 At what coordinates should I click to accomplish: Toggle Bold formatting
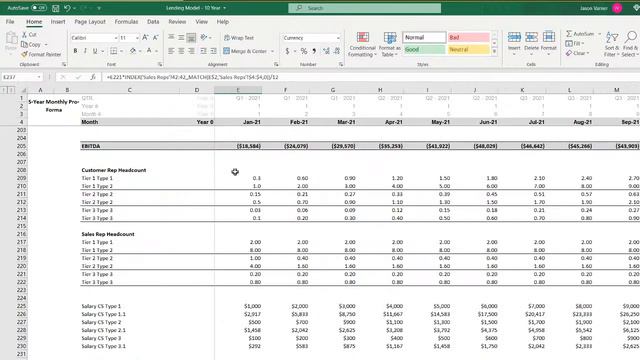75,51
